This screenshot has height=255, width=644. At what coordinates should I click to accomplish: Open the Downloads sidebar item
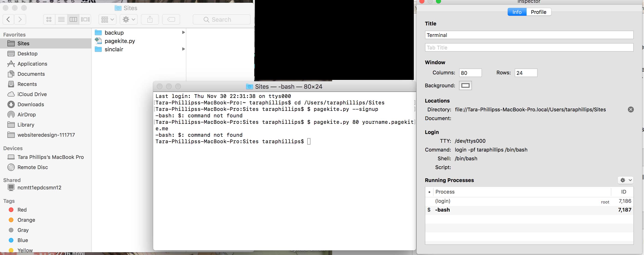click(30, 104)
